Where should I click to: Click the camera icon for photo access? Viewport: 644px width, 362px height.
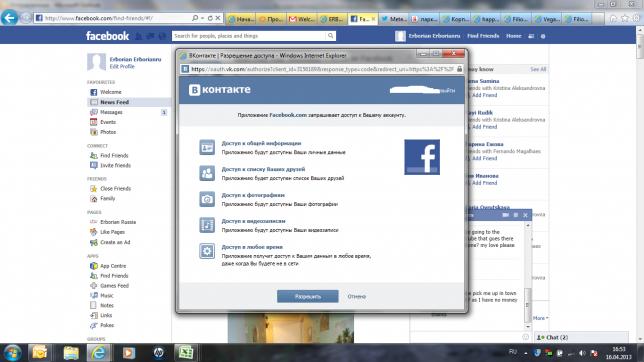[207, 199]
